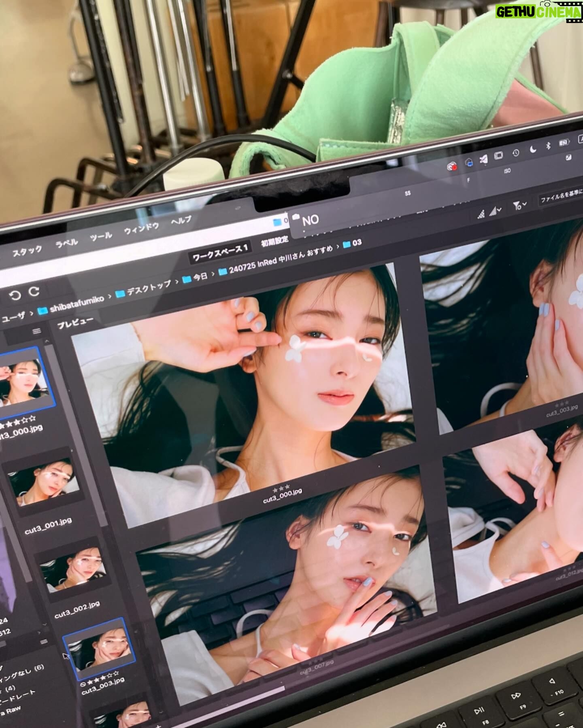Click the battery status icon
Viewport: 583px width, 728px height.
(x=564, y=142)
